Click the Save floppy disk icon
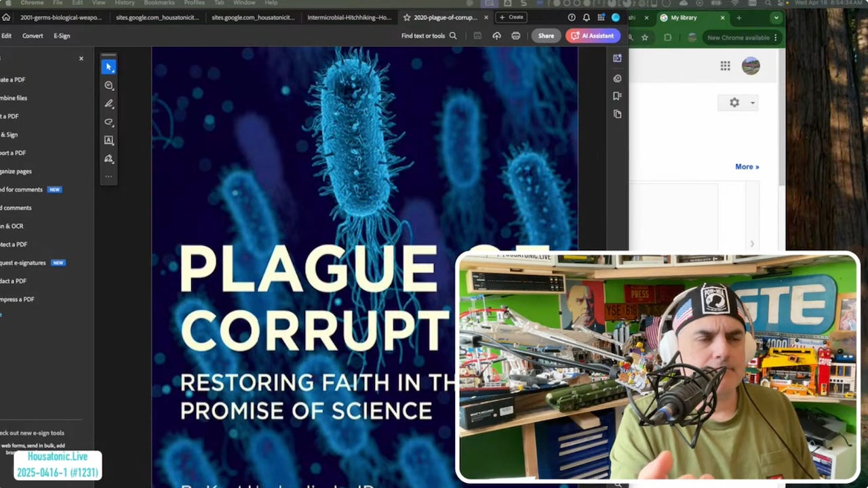Screen dimensions: 868x488 (477, 36)
